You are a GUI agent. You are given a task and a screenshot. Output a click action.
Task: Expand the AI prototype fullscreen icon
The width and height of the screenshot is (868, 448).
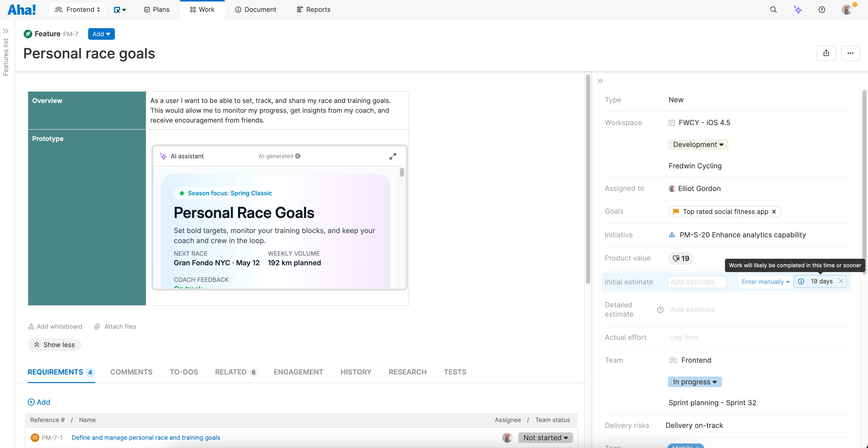pos(392,156)
